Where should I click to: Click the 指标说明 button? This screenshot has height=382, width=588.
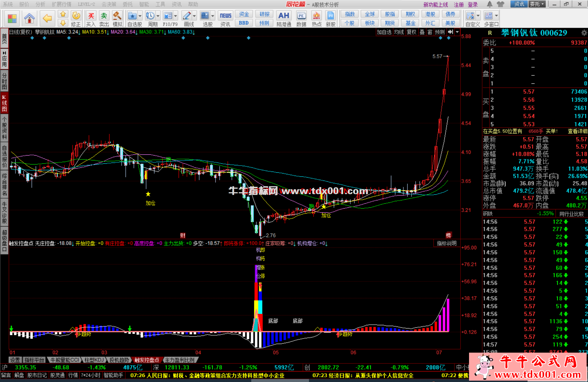point(447,243)
